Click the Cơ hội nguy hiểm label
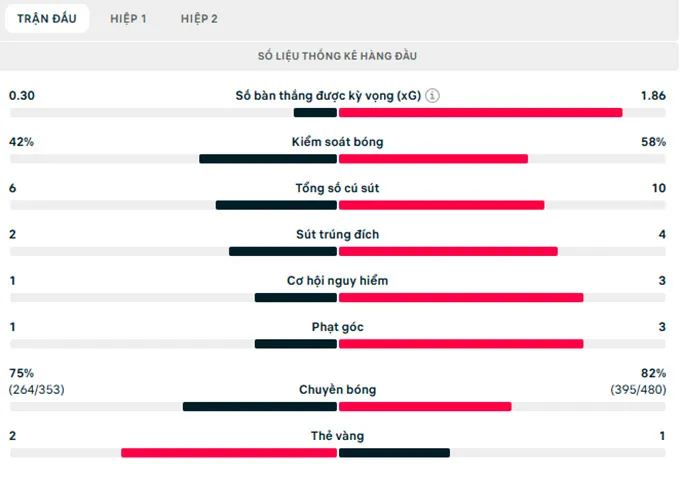 338,281
